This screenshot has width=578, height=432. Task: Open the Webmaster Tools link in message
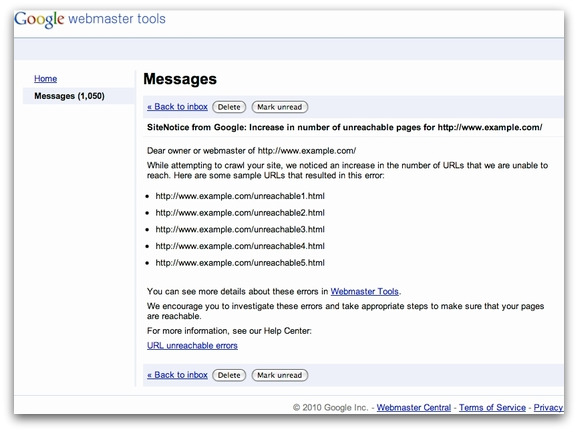pos(365,292)
